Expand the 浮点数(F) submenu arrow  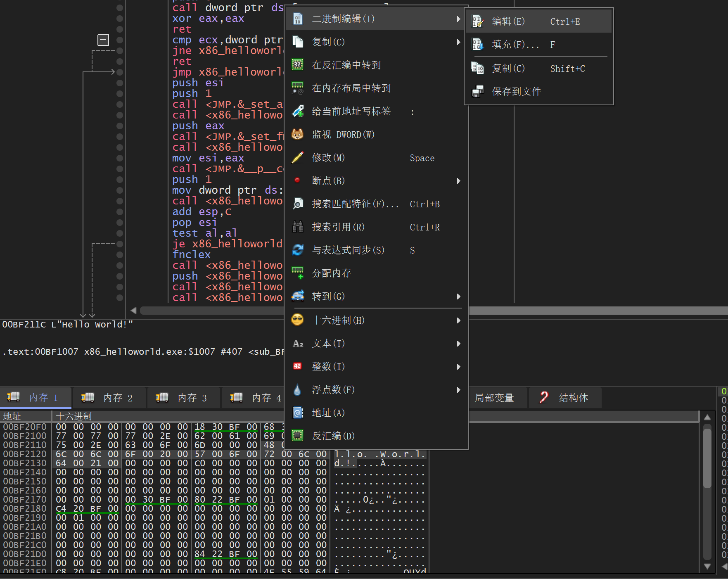point(458,390)
